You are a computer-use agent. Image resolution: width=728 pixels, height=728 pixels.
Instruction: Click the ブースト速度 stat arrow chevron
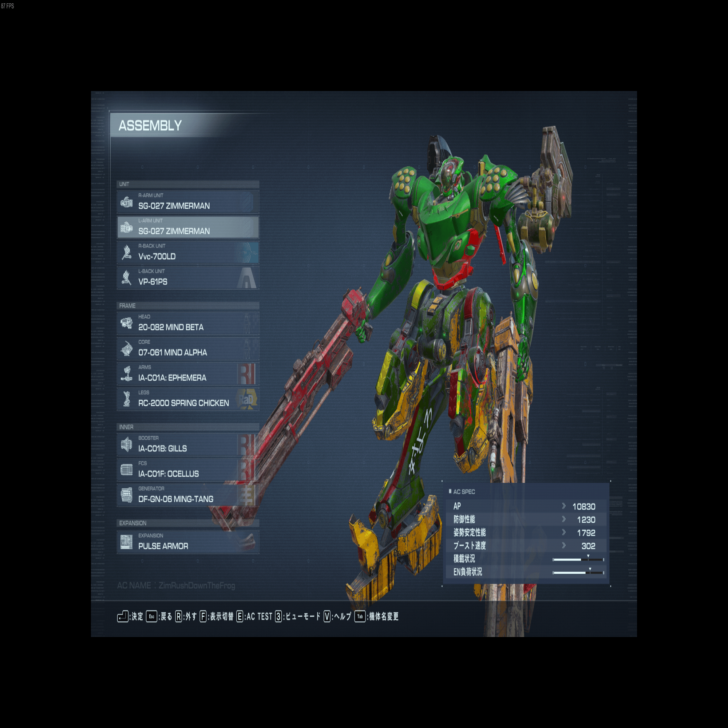click(564, 546)
